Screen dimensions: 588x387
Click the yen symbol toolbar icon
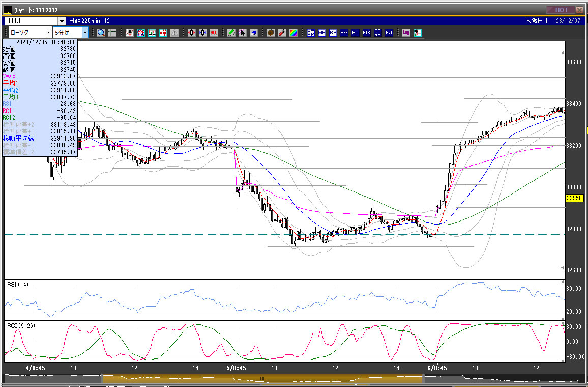163,33
